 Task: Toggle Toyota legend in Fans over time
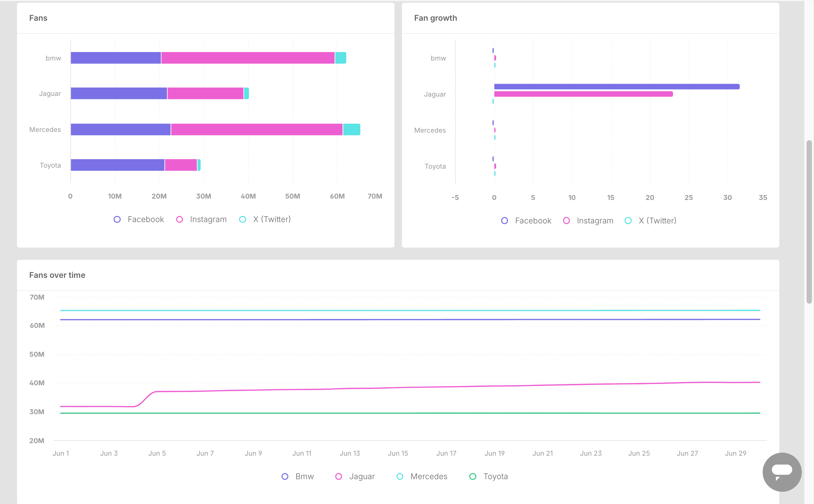click(x=489, y=476)
